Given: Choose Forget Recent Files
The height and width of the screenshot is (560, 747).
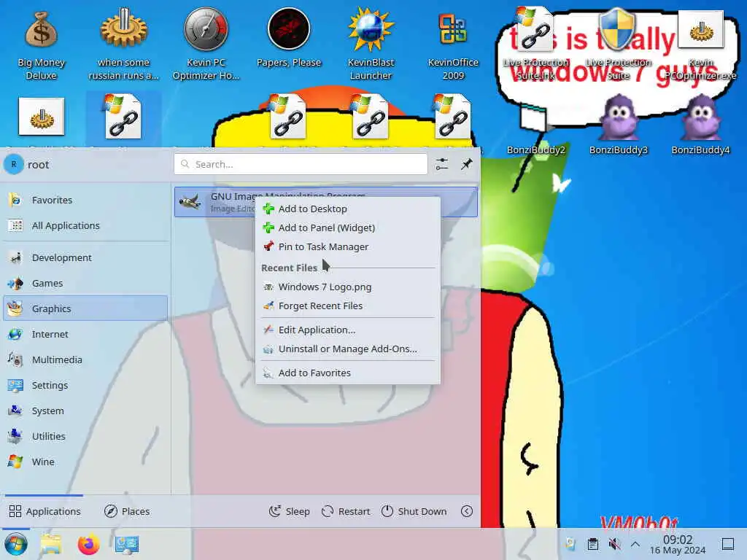Looking at the screenshot, I should (348, 306).
